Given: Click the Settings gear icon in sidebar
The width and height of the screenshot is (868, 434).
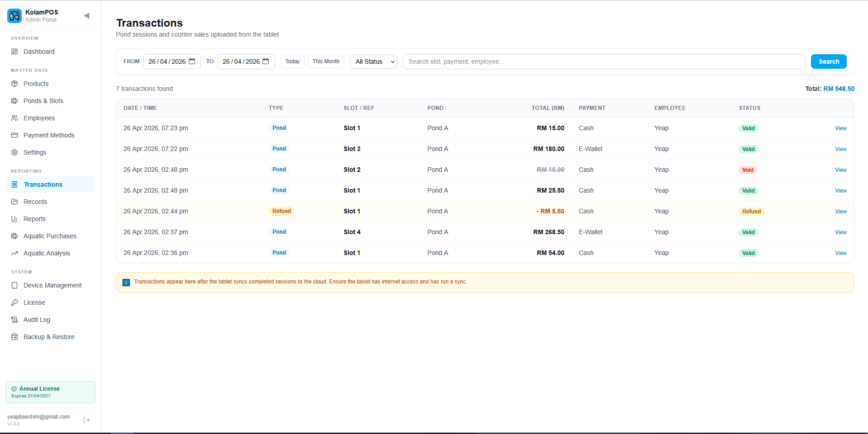Looking at the screenshot, I should 14,152.
